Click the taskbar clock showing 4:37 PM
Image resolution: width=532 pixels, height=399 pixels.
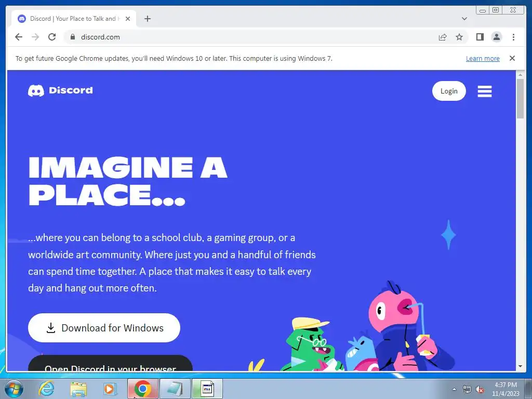(x=506, y=389)
